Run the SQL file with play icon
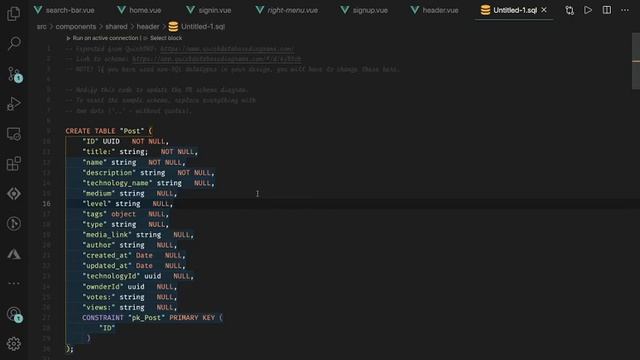Image resolution: width=640 pixels, height=360 pixels. [x=588, y=10]
